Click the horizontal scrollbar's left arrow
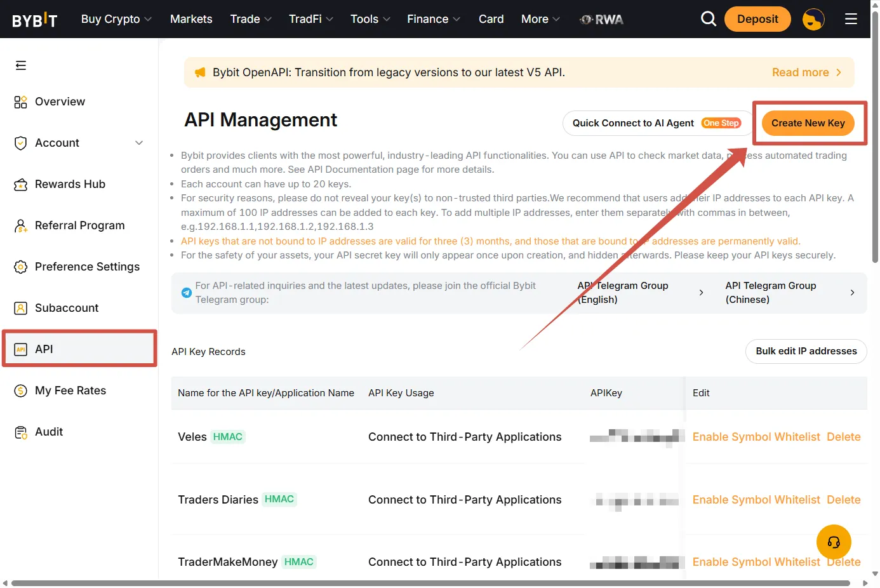880x588 pixels. click(x=5, y=583)
